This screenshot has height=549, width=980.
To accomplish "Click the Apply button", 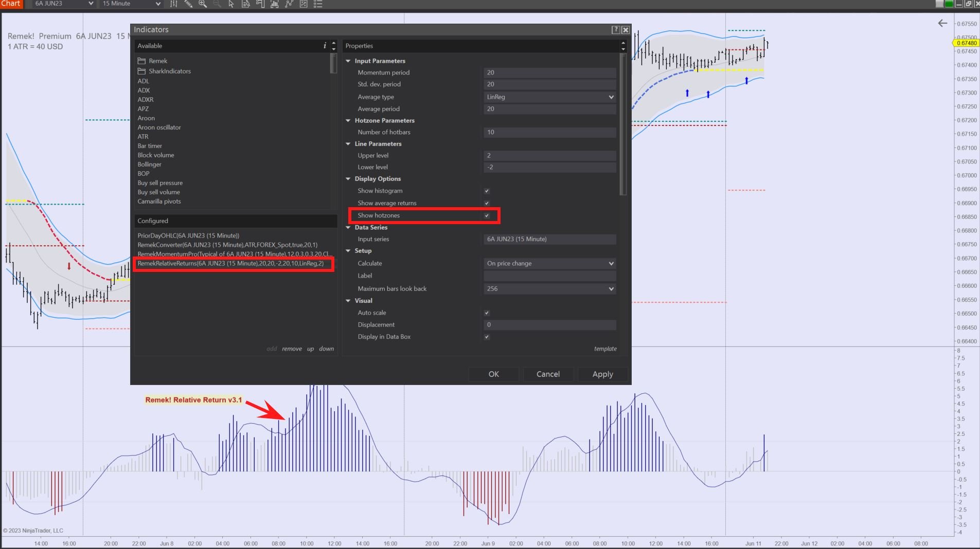I will point(602,374).
